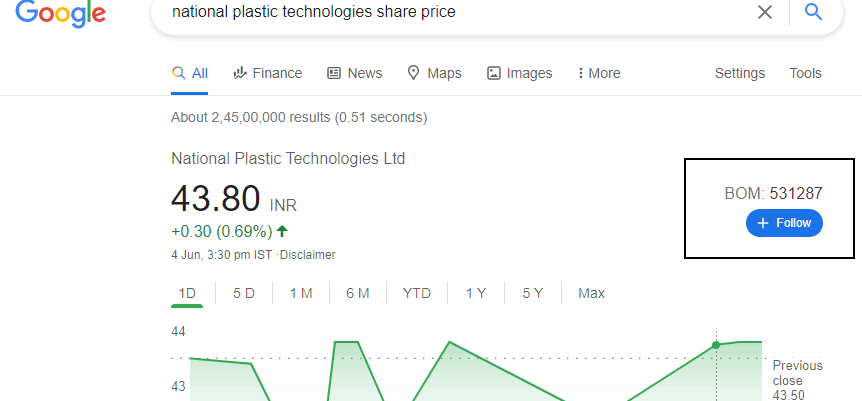This screenshot has height=401, width=862.
Task: Show the Max chart range
Action: (x=592, y=293)
